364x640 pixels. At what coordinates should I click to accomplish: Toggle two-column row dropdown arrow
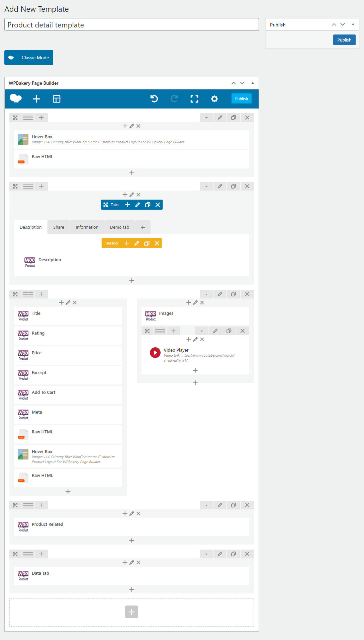pos(206,294)
